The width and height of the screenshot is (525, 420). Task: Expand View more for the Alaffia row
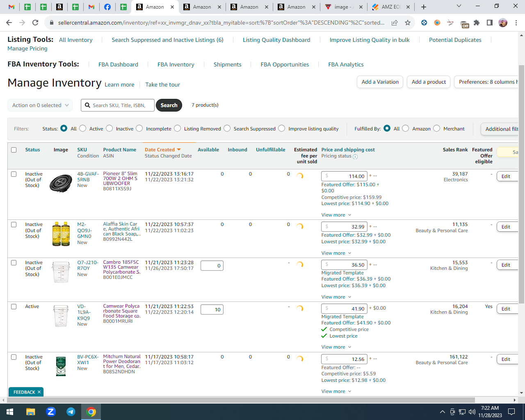pos(336,253)
